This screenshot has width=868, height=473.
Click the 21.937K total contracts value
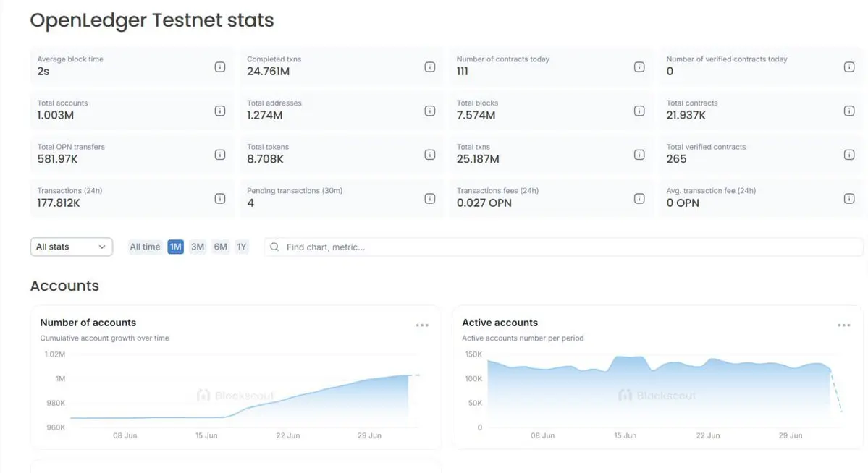pos(686,115)
